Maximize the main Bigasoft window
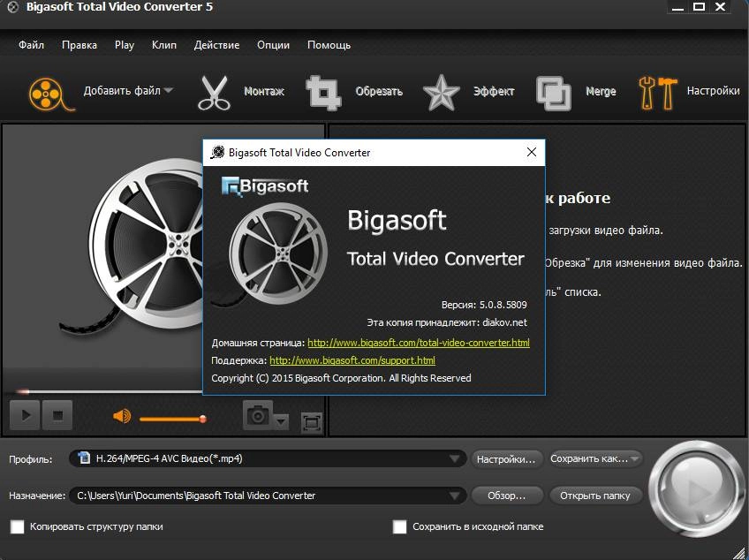 699,7
